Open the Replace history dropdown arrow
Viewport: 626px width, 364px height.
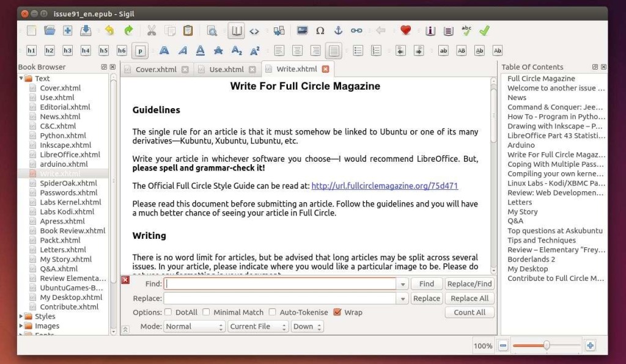[x=402, y=298]
